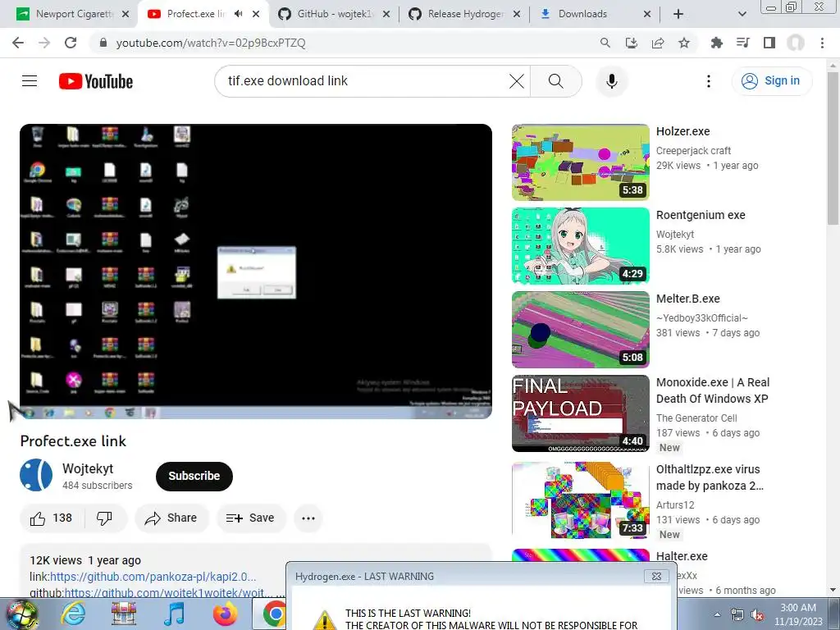Open Roentgenium exe video title
840x630 pixels.
click(701, 215)
